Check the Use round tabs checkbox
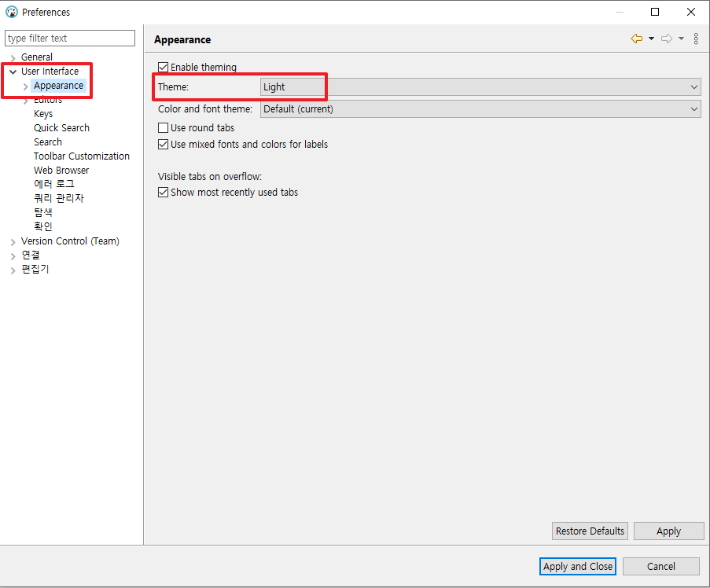This screenshot has height=588, width=710. tap(163, 127)
